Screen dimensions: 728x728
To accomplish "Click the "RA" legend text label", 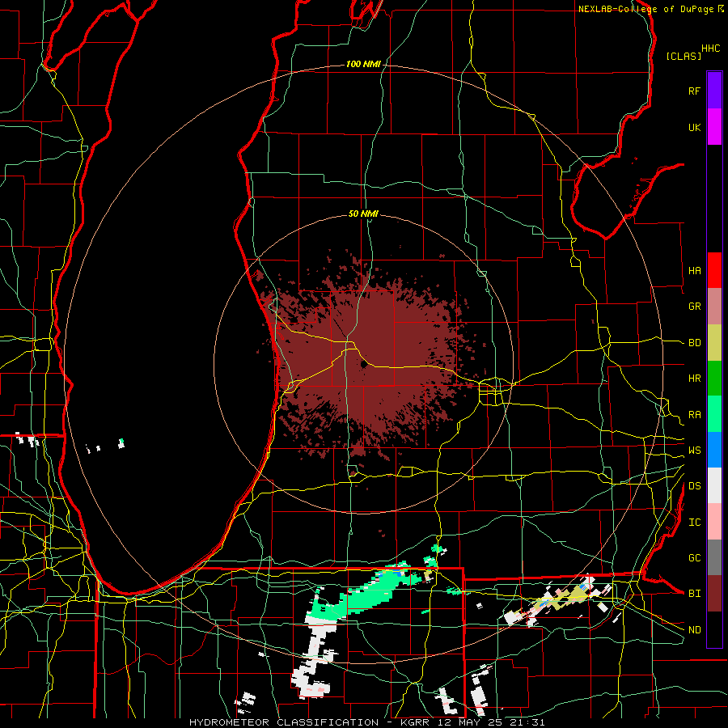I will pos(695,415).
